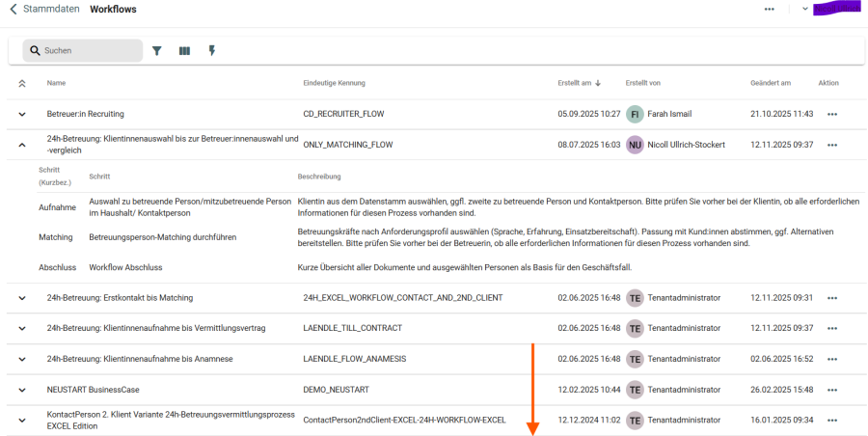
Task: Open the user dropdown chevron in header
Action: coord(805,9)
